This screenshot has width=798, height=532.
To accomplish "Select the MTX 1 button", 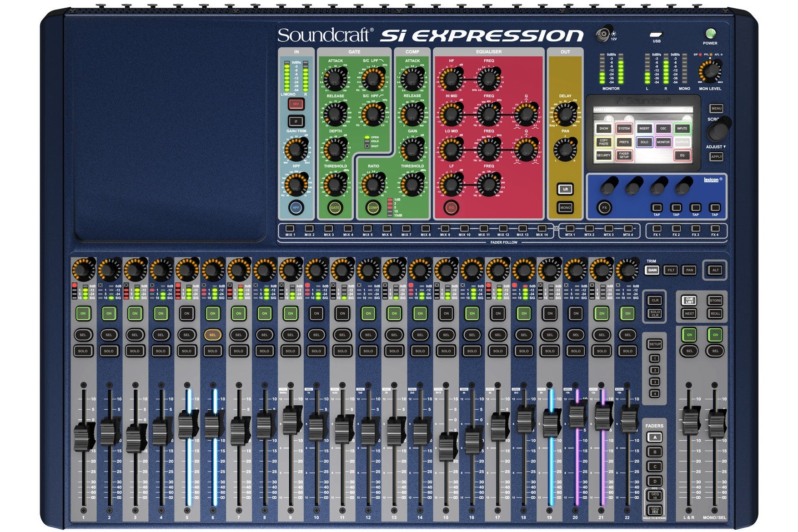I will pyautogui.click(x=570, y=229).
